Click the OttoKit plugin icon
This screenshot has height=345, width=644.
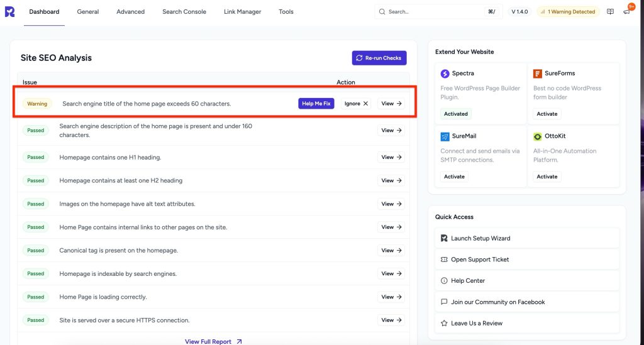[538, 136]
